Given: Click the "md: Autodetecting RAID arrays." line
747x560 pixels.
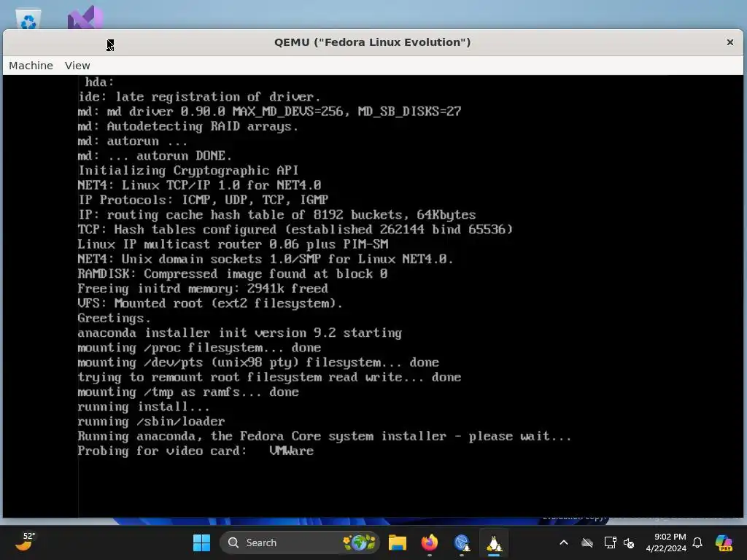Looking at the screenshot, I should 187,126.
